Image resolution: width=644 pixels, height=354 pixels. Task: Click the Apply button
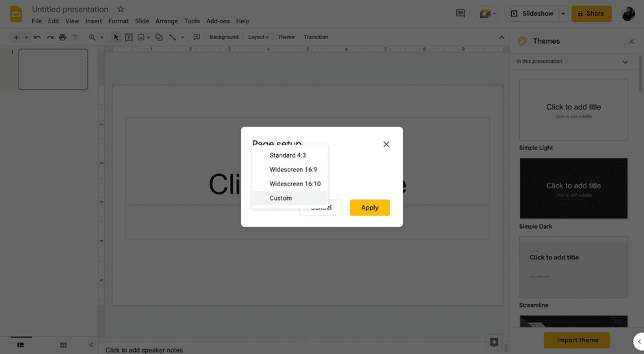point(369,207)
